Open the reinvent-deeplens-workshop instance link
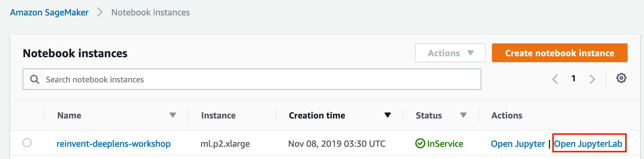The image size is (644, 159). click(x=113, y=144)
